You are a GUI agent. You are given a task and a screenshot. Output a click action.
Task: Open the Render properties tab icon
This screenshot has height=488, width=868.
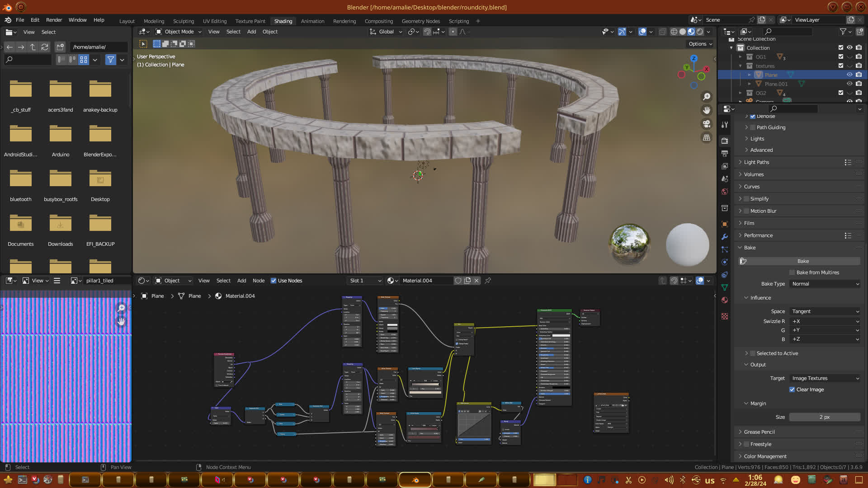(725, 141)
